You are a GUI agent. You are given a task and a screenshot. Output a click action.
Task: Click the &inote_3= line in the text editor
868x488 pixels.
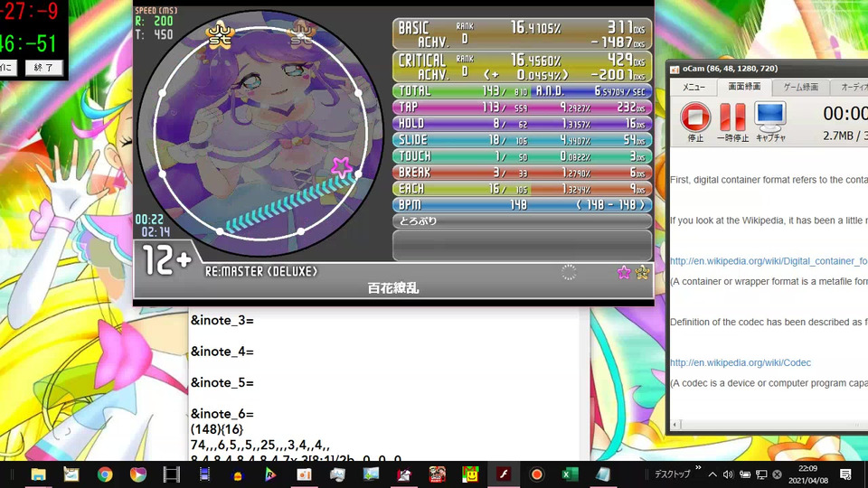click(x=222, y=320)
